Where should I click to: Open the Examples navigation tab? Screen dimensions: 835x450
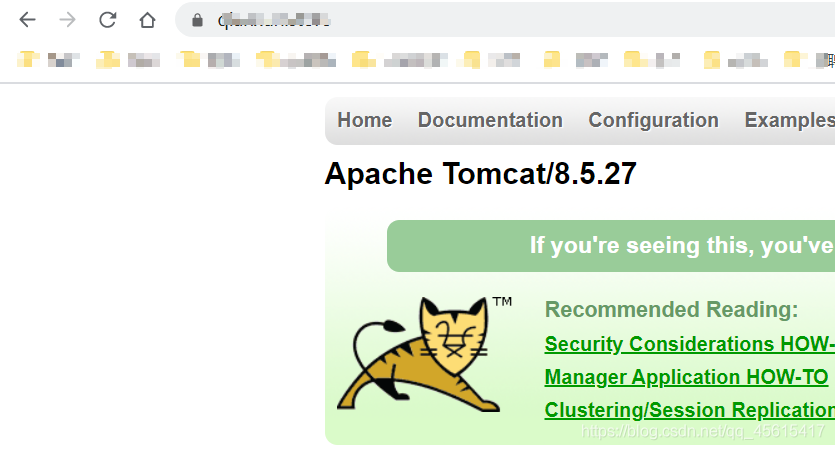click(789, 120)
